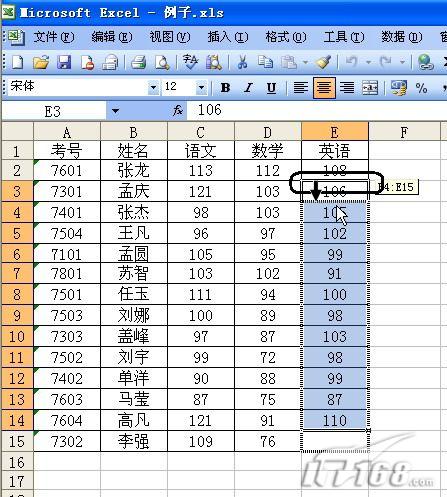
Task: Open the font size dropdown
Action: pyautogui.click(x=201, y=88)
